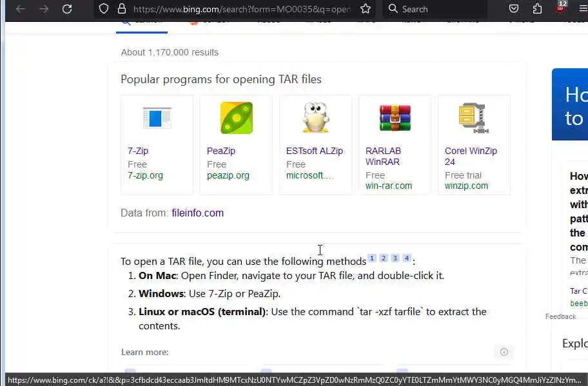Open the Pocket save icon
This screenshot has width=588, height=386.
pos(514,8)
